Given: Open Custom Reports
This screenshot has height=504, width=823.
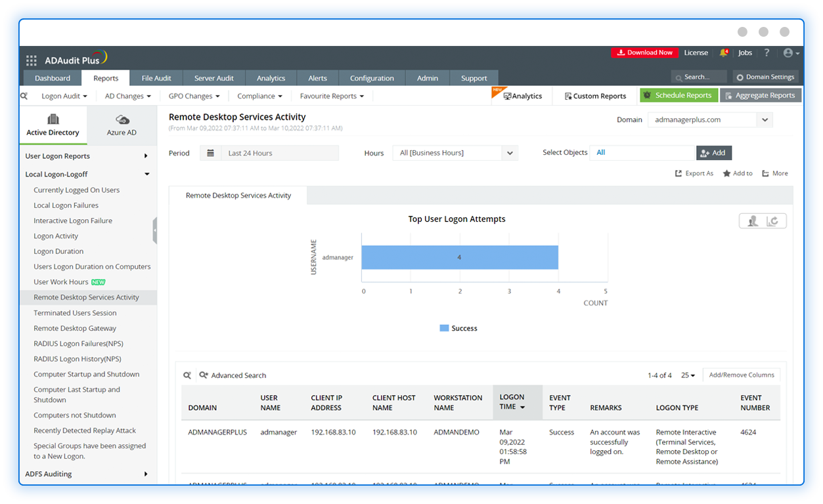Looking at the screenshot, I should [x=596, y=96].
